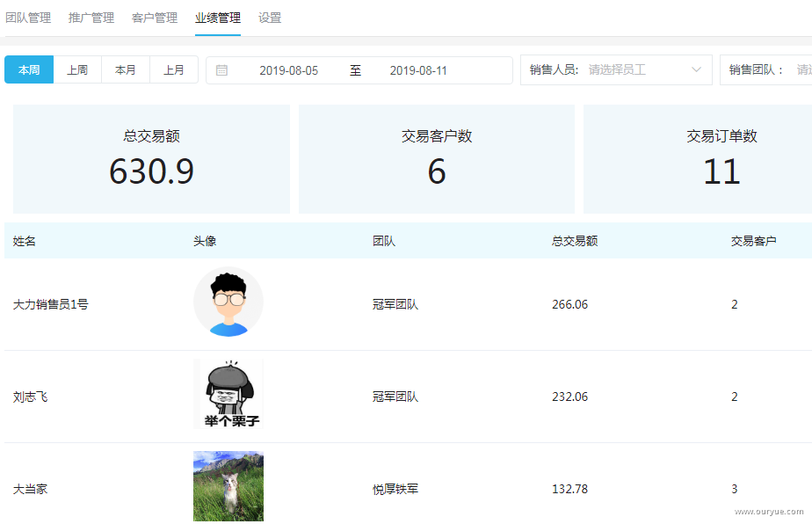Click customer count 3 in 大当家 row
The height and width of the screenshot is (524, 812).
735,490
